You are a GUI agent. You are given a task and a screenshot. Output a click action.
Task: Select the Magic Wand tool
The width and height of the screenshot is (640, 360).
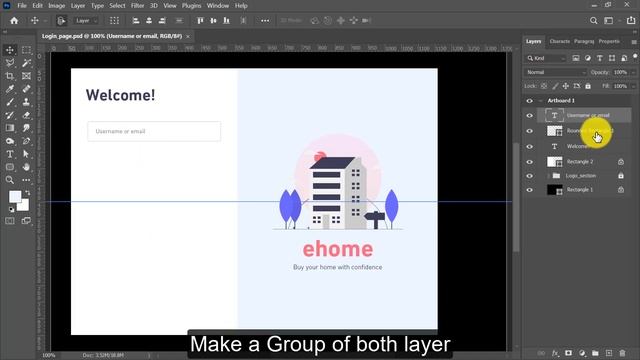click(26, 63)
